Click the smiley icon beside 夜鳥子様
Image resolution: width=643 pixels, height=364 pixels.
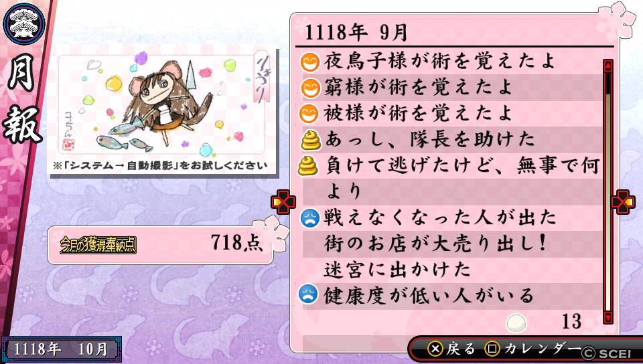tap(310, 63)
